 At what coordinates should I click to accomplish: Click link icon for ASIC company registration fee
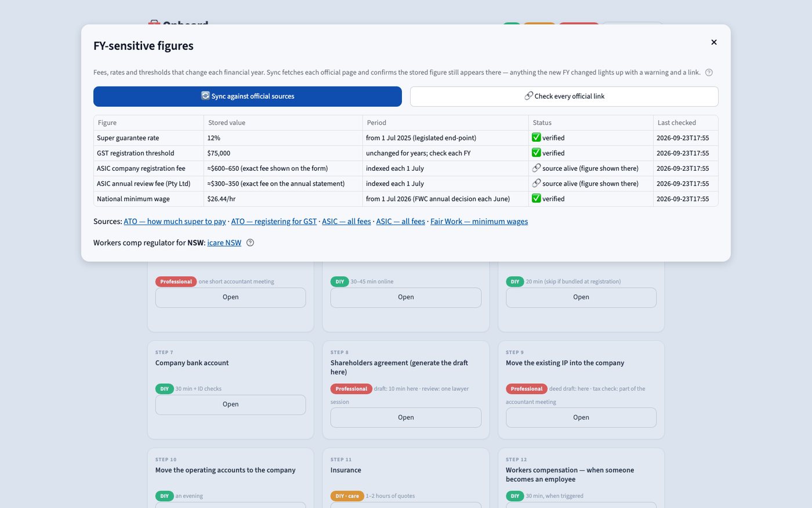click(x=536, y=168)
